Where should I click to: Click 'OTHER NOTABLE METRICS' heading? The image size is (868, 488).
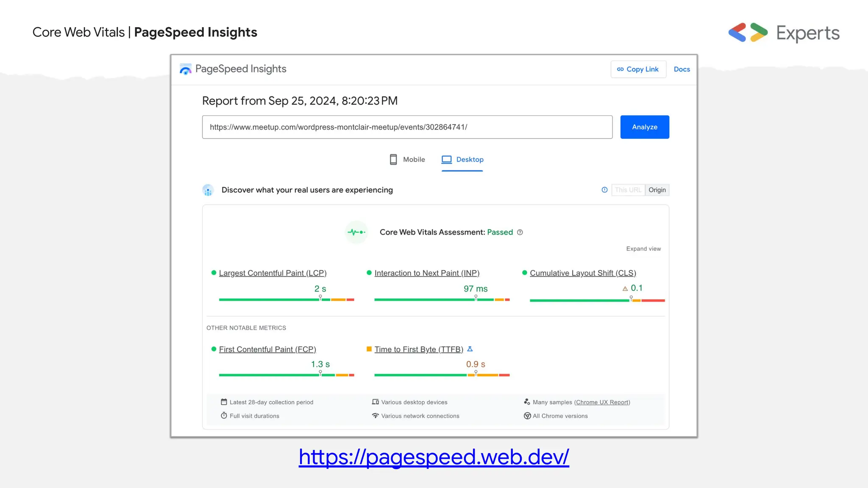[246, 328]
